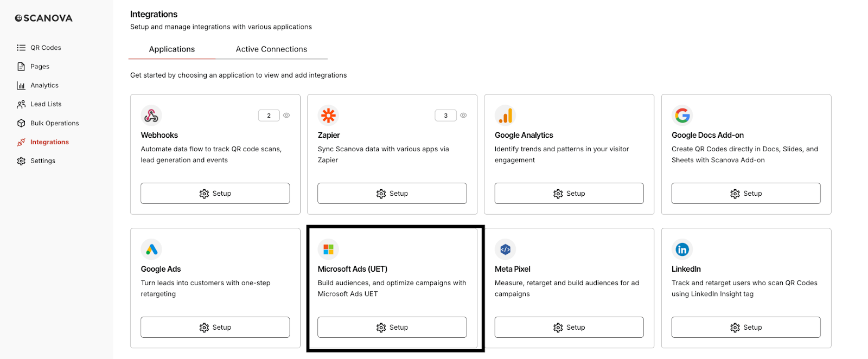This screenshot has height=359, width=868.
Task: Click Setup button for Google Ads
Action: coord(215,328)
